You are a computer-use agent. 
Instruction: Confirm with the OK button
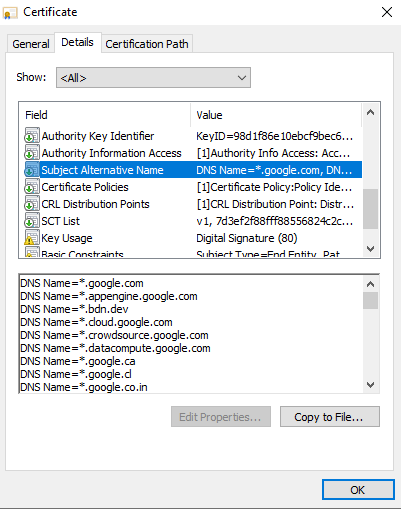(x=358, y=490)
